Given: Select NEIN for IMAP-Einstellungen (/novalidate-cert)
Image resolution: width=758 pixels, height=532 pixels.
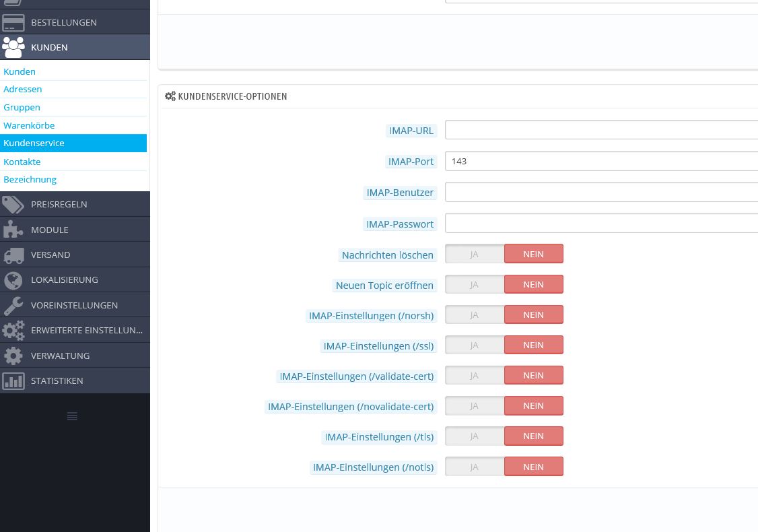Looking at the screenshot, I should coord(534,406).
